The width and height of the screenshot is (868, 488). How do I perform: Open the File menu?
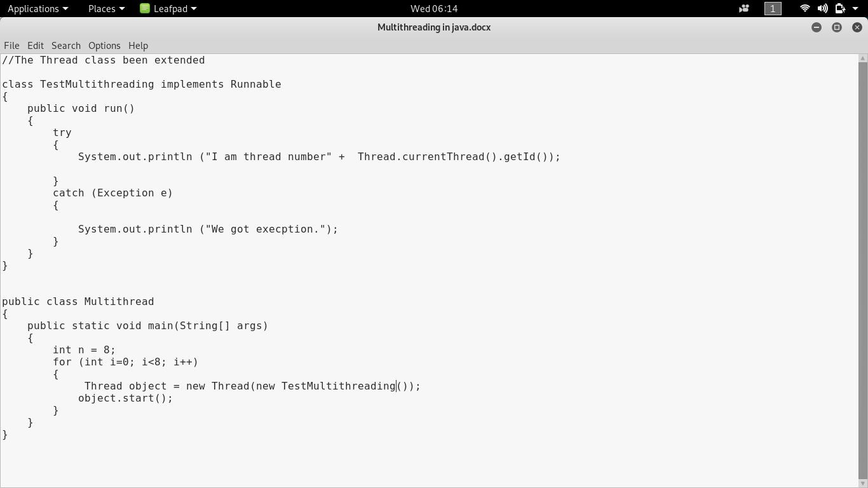[11, 45]
